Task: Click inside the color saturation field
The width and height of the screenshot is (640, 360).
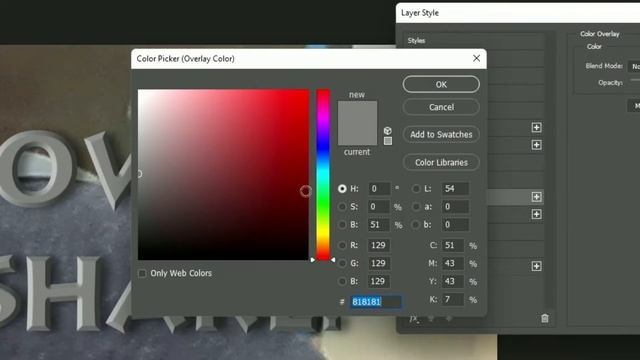Action: [223, 175]
